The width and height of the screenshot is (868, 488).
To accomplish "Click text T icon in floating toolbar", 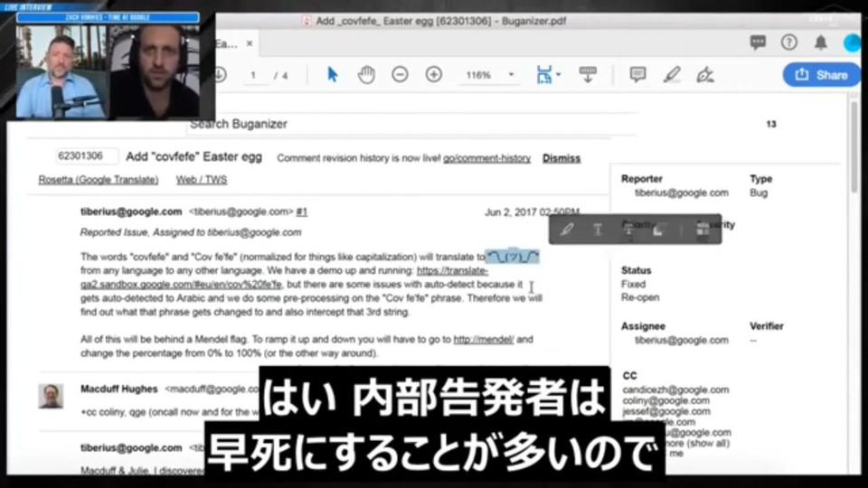I will coord(598,229).
